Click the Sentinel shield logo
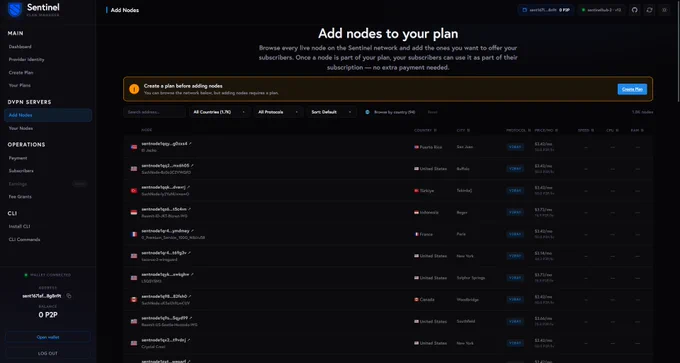Viewport: 680px width, 363px height. tap(15, 10)
